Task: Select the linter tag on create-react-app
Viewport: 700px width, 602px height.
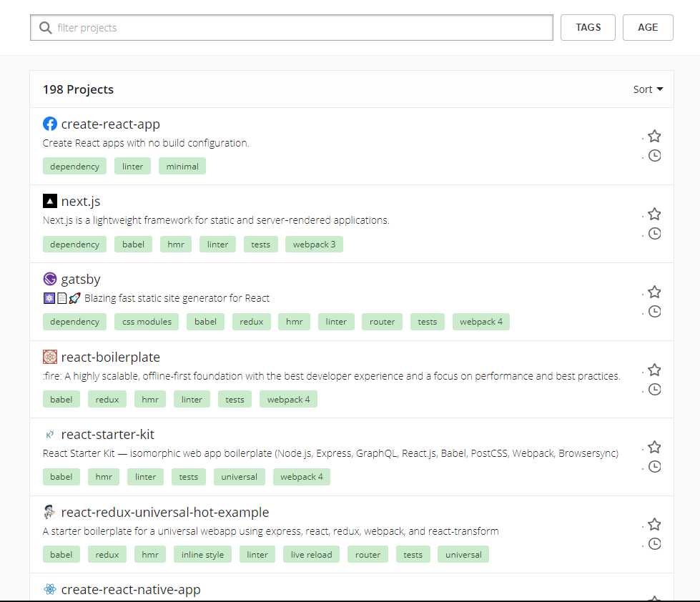Action: (132, 167)
